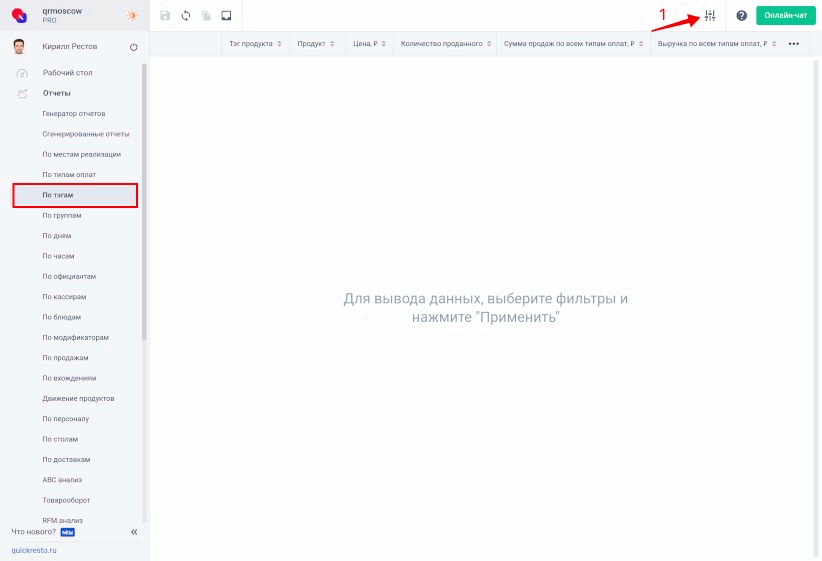Open the По кассирам report
Screen dimensions: 822x561
point(64,297)
